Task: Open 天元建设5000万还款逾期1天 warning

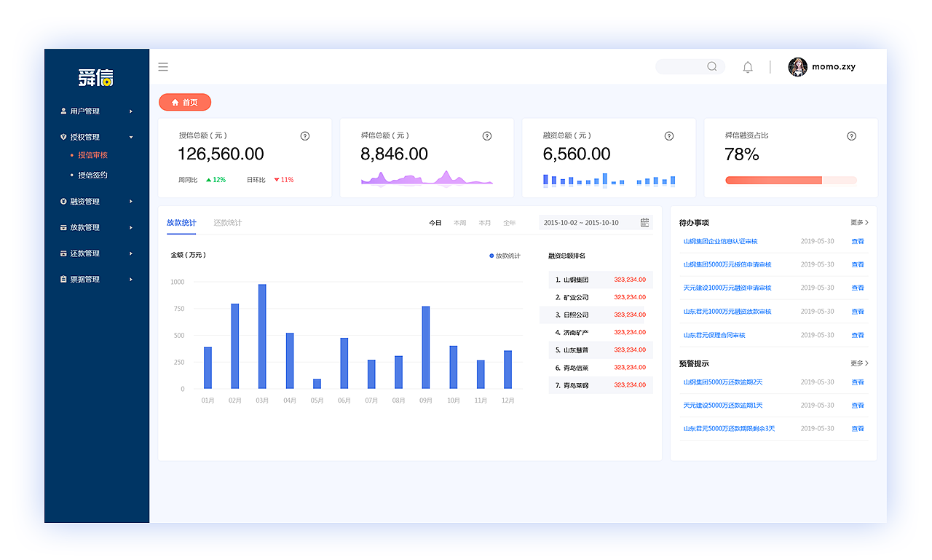Action: pyautogui.click(x=723, y=406)
